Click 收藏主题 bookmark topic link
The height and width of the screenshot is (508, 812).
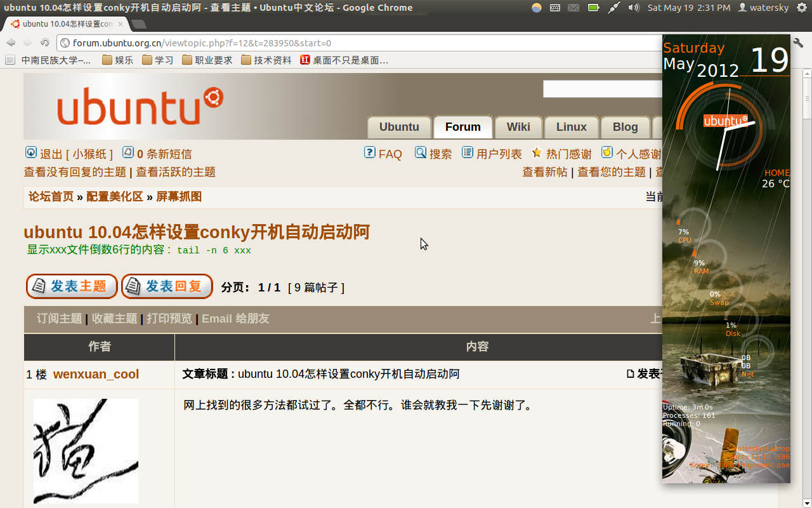pyautogui.click(x=115, y=319)
